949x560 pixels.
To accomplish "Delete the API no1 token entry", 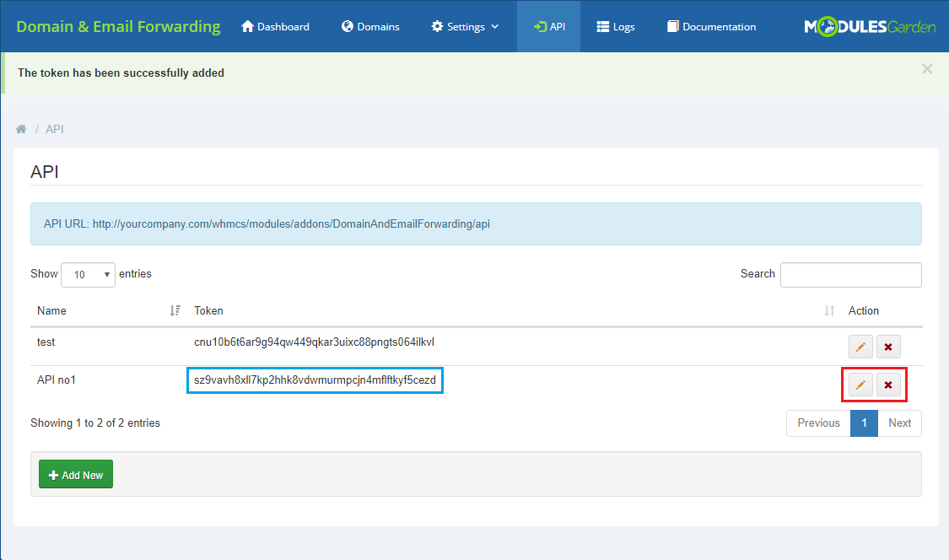I will 888,385.
